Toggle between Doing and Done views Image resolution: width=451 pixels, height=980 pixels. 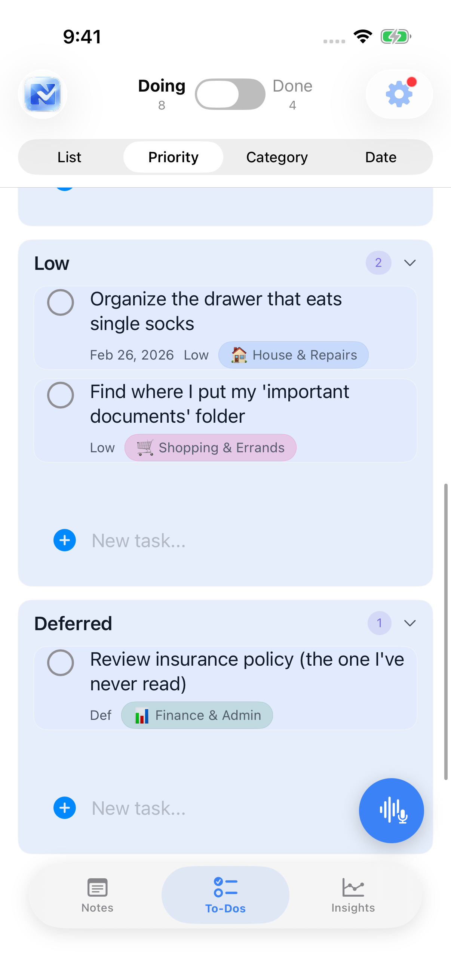coord(230,94)
